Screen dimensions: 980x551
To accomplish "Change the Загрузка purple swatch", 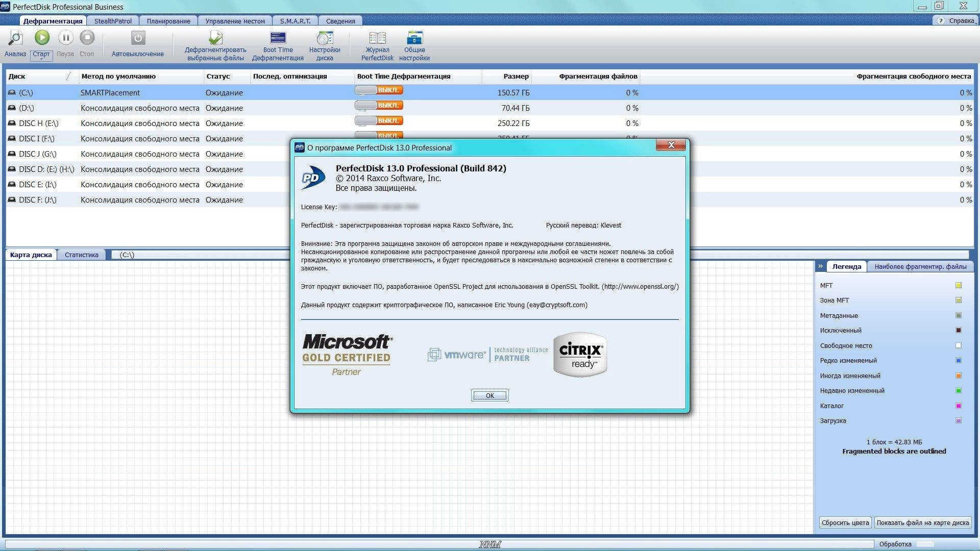I will click(x=958, y=421).
